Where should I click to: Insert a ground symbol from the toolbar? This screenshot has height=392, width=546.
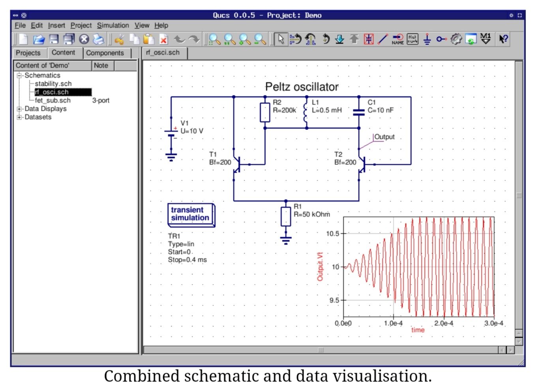click(427, 39)
